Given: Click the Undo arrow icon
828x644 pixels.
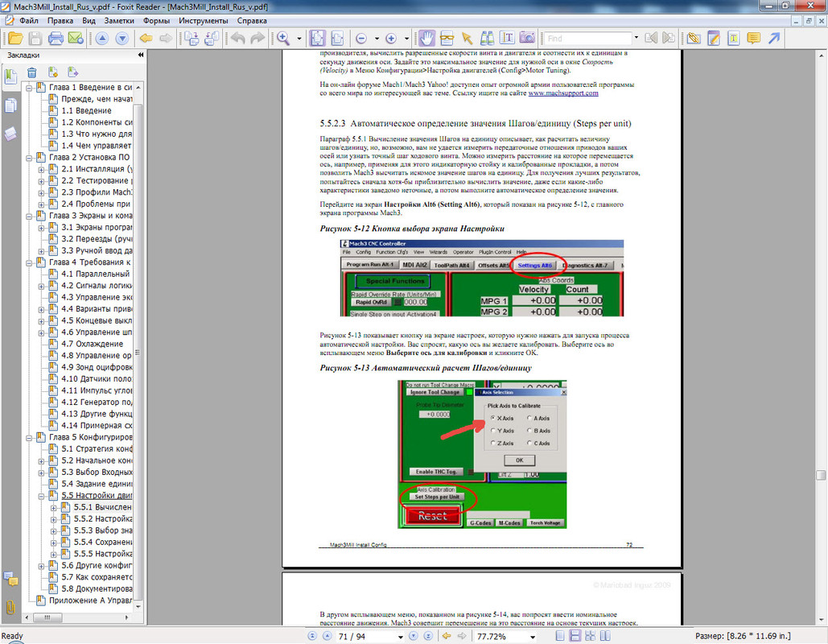Looking at the screenshot, I should pyautogui.click(x=238, y=39).
